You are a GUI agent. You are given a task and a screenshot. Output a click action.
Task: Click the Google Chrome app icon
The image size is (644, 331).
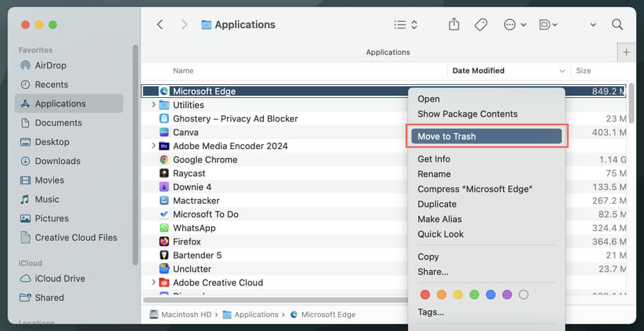[164, 159]
